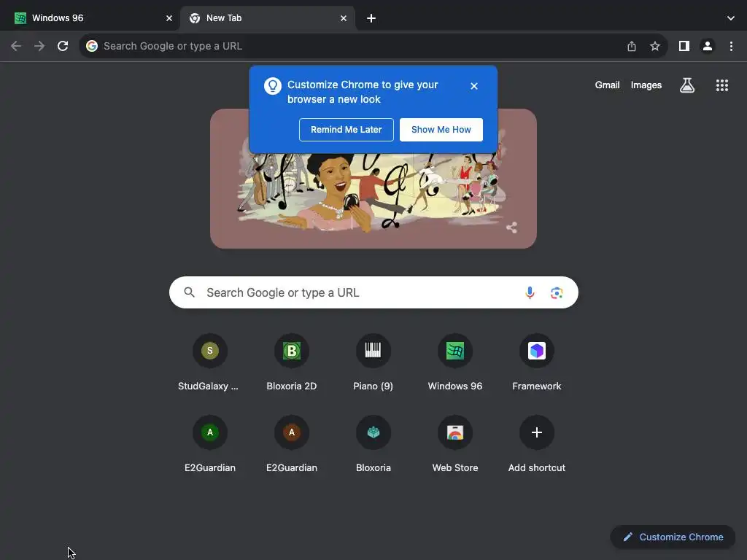This screenshot has height=560, width=747.
Task: Click the Google icon in the address bar
Action: coord(92,46)
